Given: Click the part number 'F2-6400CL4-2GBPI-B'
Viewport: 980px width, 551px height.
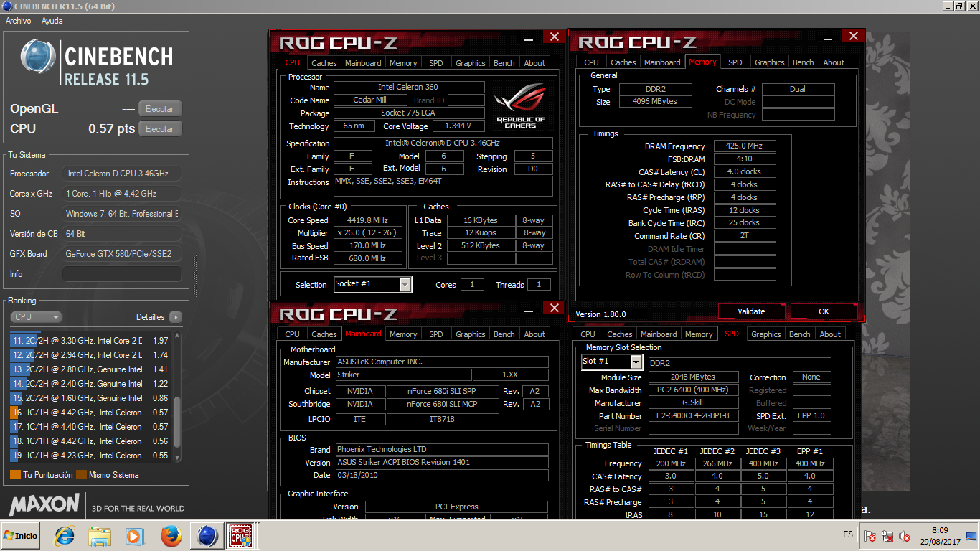Looking at the screenshot, I should [x=693, y=416].
